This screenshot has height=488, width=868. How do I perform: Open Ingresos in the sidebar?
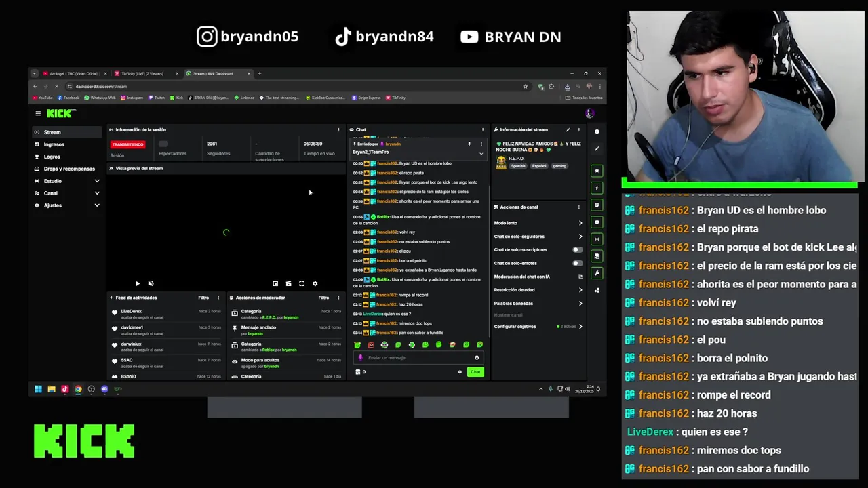[67, 144]
